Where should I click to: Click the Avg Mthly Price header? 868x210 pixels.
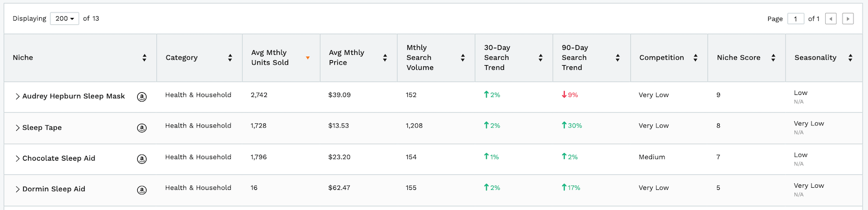pyautogui.click(x=347, y=58)
